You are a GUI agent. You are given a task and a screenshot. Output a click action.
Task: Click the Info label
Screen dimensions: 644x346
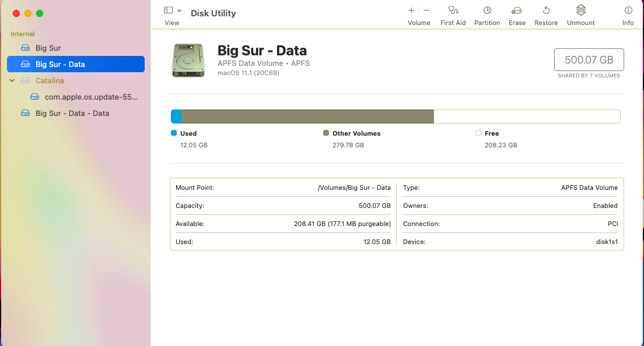point(628,23)
